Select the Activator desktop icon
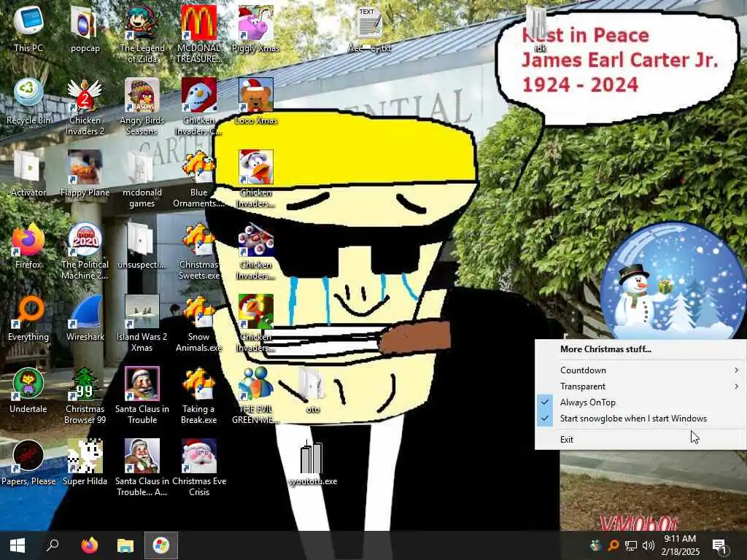Screen dimensions: 747x560 [x=28, y=174]
